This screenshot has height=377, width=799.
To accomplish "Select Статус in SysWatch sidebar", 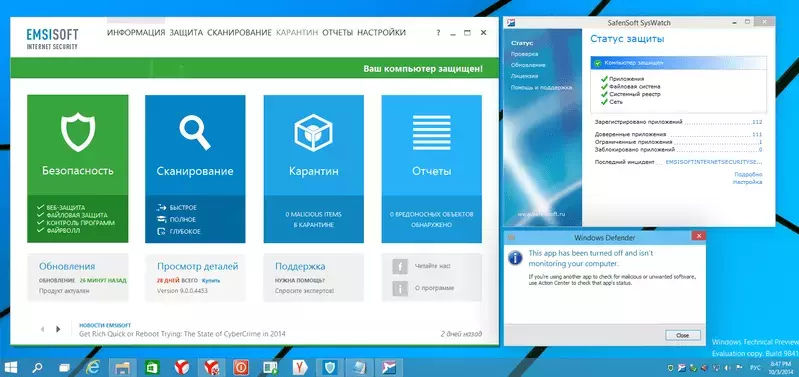I will coord(522,43).
